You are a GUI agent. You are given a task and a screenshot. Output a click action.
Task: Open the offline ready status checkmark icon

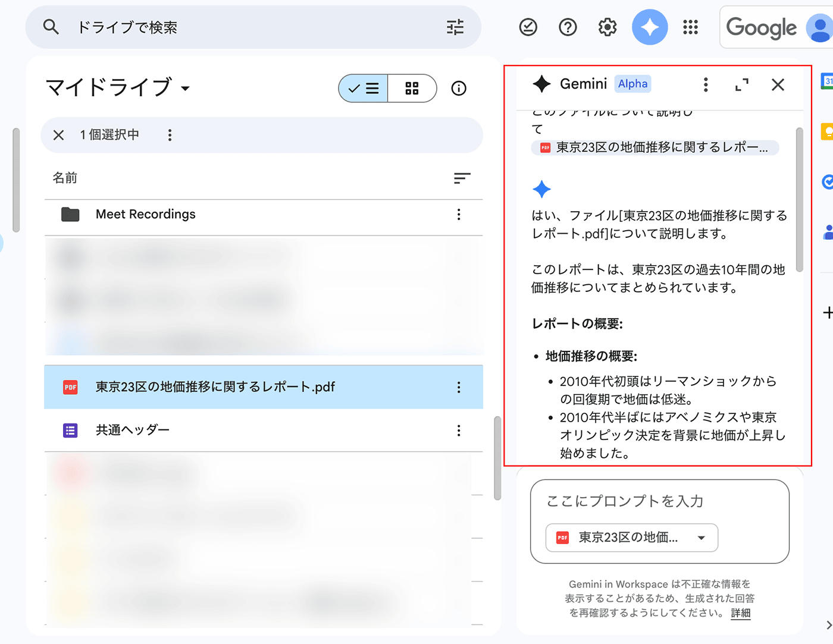528,27
